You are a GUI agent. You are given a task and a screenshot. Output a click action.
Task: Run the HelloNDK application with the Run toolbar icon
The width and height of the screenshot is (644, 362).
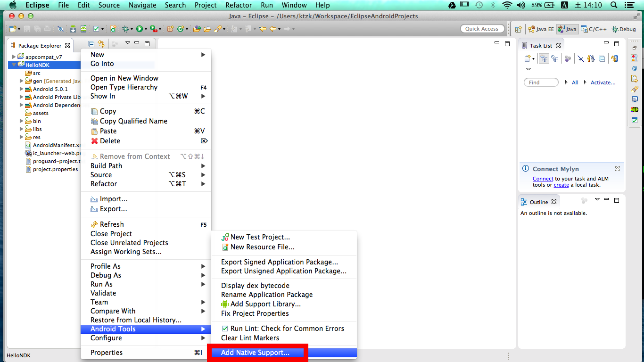140,29
